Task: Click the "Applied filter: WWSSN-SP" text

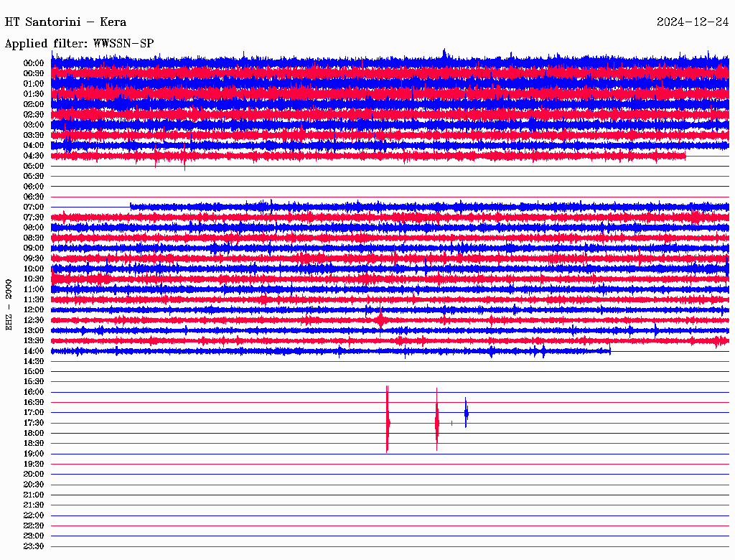Action: pyautogui.click(x=79, y=44)
